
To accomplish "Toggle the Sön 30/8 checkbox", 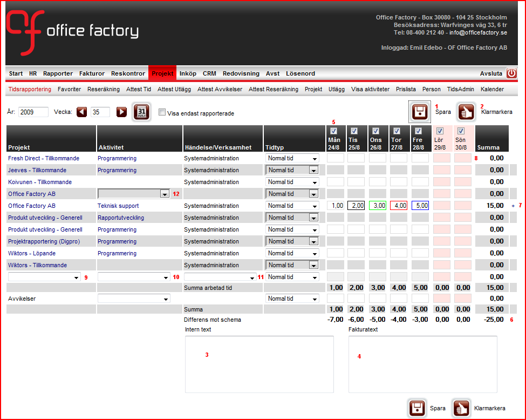I will click(x=461, y=131).
